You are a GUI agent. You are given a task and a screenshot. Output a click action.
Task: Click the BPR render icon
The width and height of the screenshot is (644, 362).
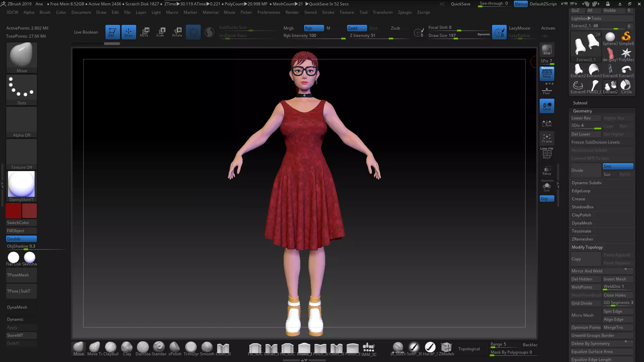point(547,50)
